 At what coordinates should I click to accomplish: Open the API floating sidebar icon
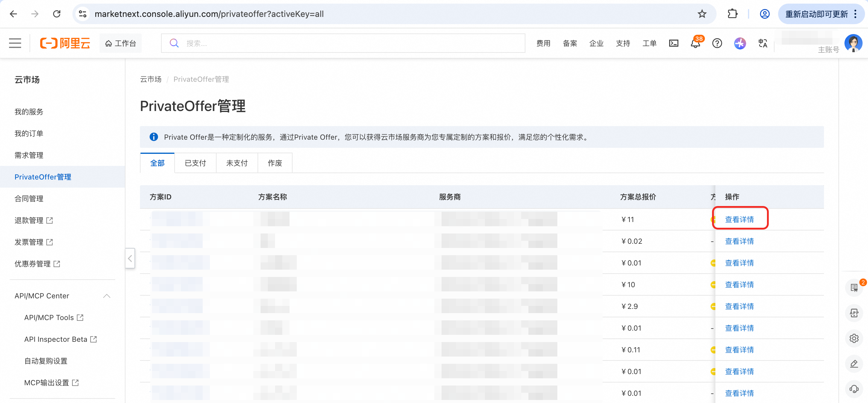tap(854, 313)
